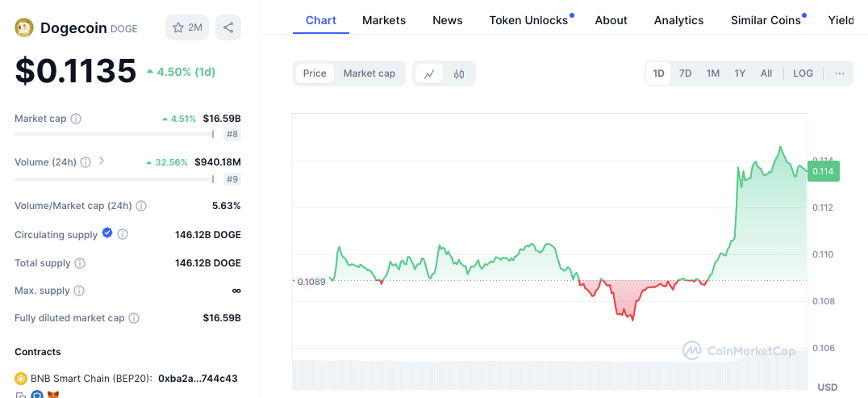
Task: Open the Markets tab
Action: [384, 20]
